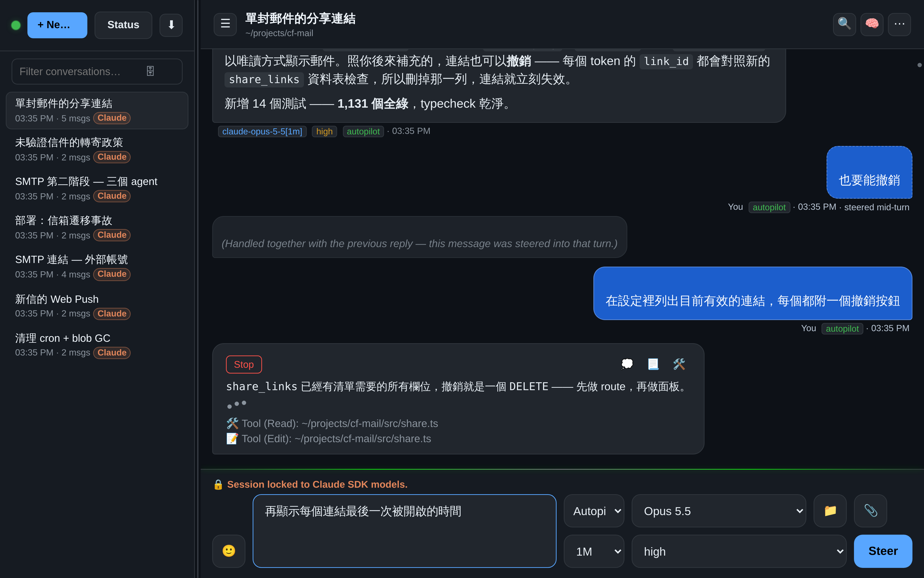Viewport: 924px width, 578px height.
Task: Open the hamburger menu icon
Action: tap(225, 24)
